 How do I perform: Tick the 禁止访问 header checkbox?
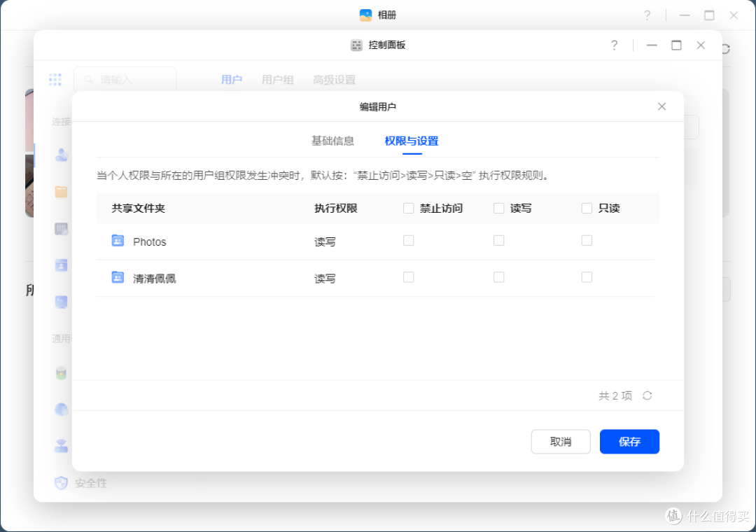point(408,208)
